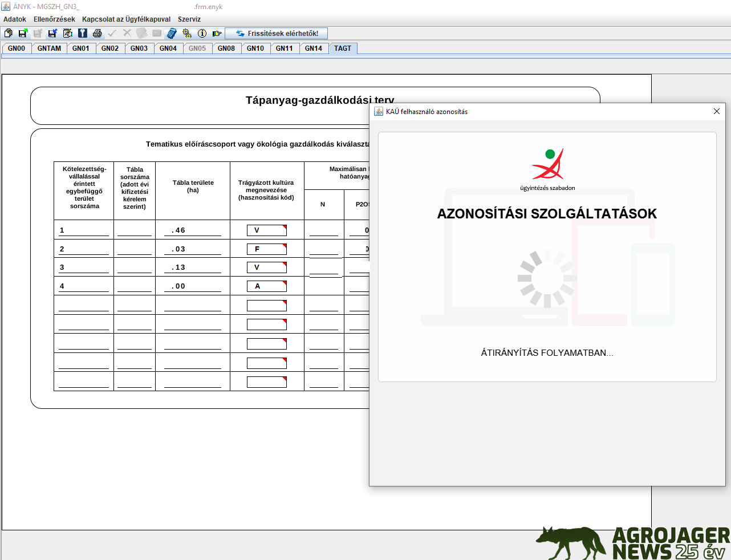Open the Ellenőrzések menu
The width and height of the screenshot is (731, 560).
54,19
